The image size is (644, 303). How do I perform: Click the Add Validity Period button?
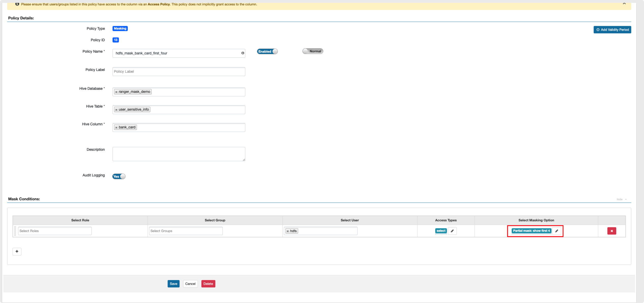point(612,30)
